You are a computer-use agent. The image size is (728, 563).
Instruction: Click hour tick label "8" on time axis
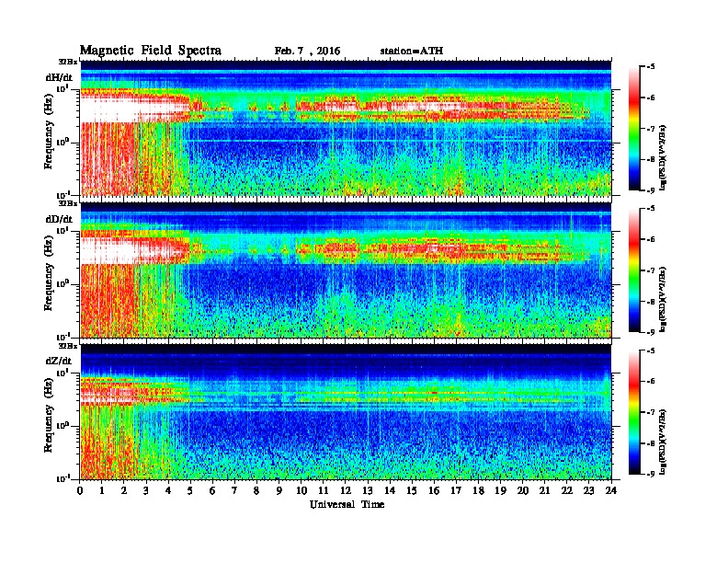pyautogui.click(x=256, y=491)
